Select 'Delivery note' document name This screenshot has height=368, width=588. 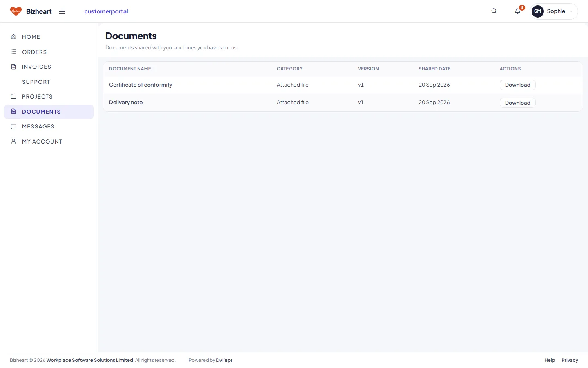point(126,103)
